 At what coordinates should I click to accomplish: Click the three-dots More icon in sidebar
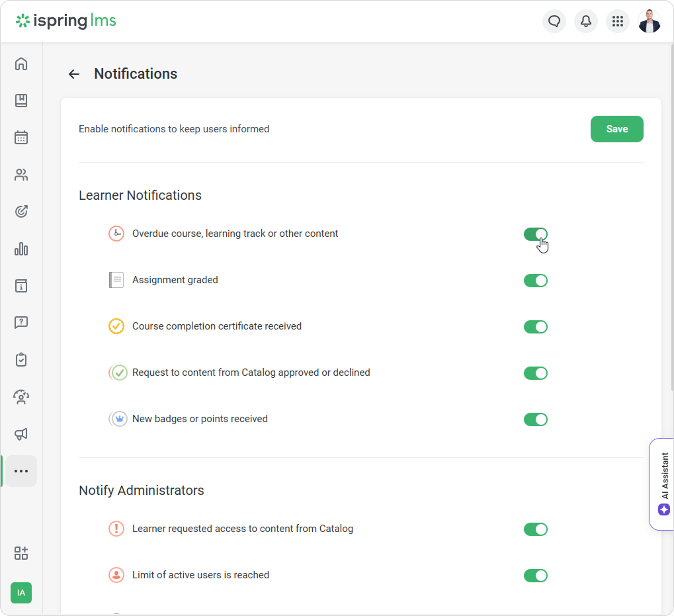pos(21,471)
